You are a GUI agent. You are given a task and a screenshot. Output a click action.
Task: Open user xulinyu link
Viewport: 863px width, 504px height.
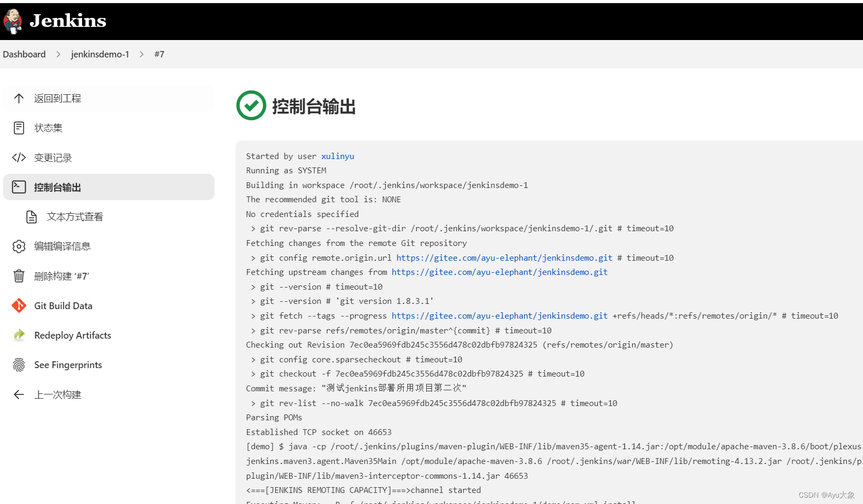[338, 156]
